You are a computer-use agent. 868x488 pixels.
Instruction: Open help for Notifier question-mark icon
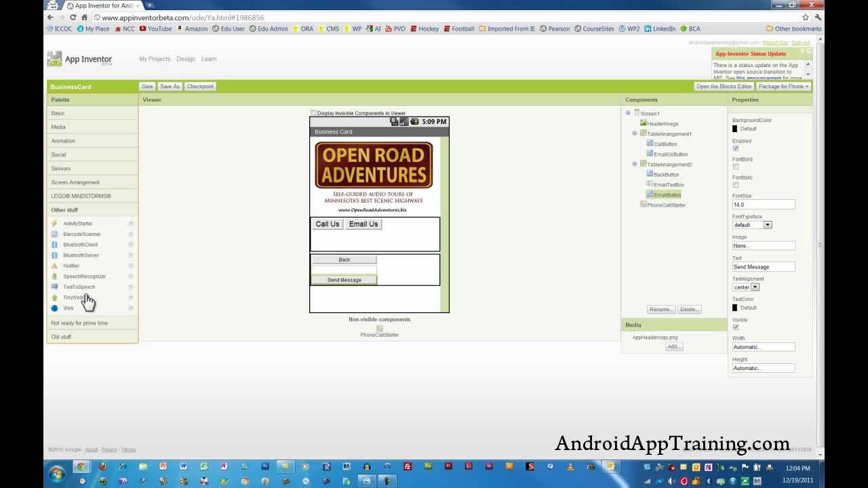click(x=131, y=266)
